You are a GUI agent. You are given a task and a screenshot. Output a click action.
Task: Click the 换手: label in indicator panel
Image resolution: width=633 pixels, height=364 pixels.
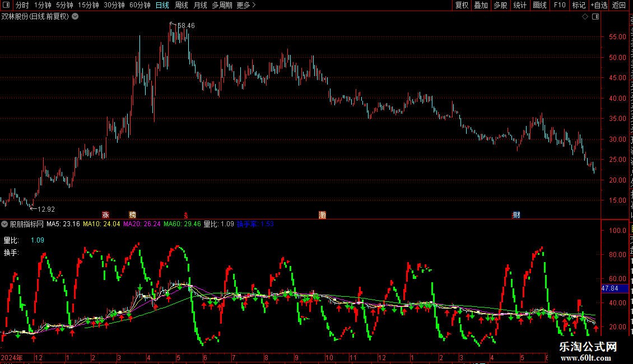11,253
